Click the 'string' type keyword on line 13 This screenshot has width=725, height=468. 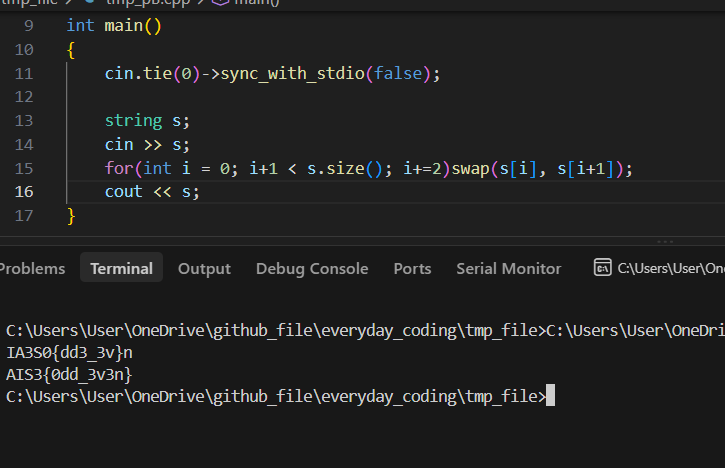point(133,121)
